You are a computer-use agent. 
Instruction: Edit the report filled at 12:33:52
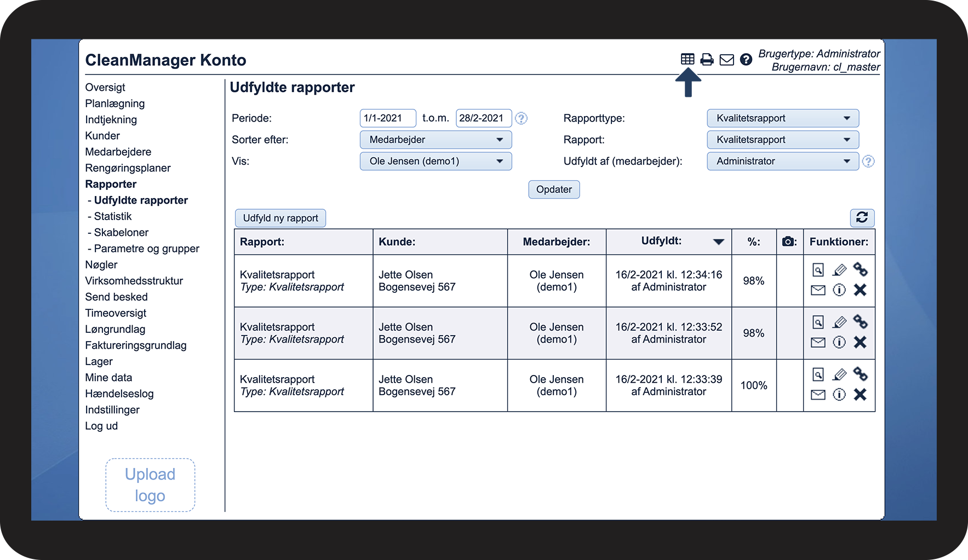click(x=839, y=322)
